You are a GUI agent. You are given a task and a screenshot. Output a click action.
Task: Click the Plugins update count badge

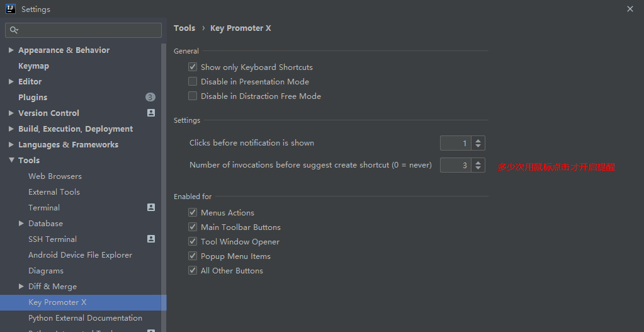[150, 97]
